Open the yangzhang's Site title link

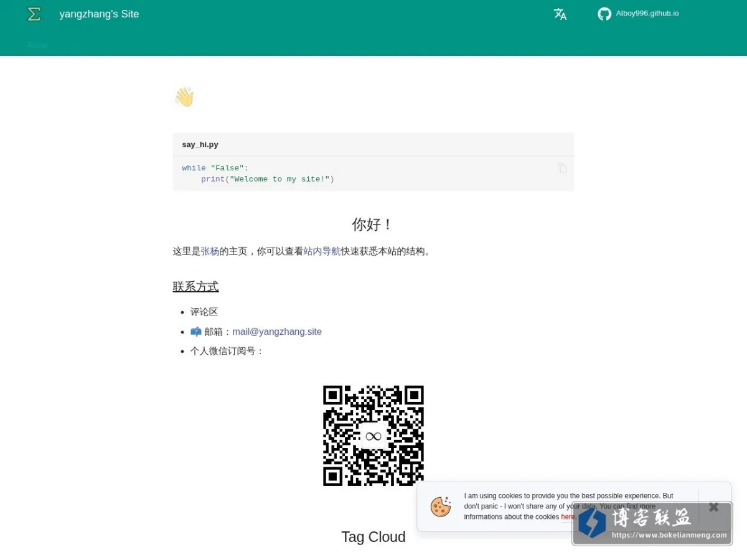[x=99, y=14]
